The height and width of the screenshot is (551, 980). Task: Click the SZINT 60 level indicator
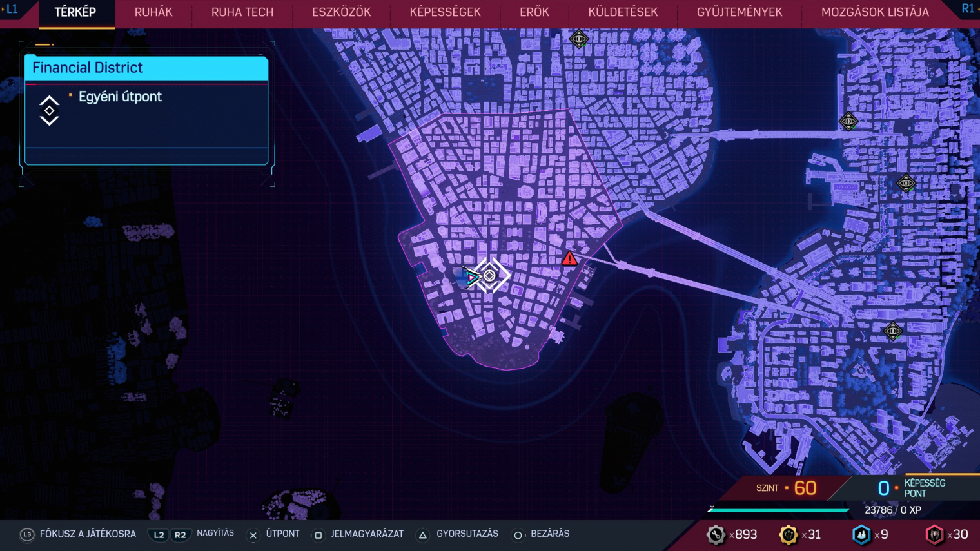[787, 488]
